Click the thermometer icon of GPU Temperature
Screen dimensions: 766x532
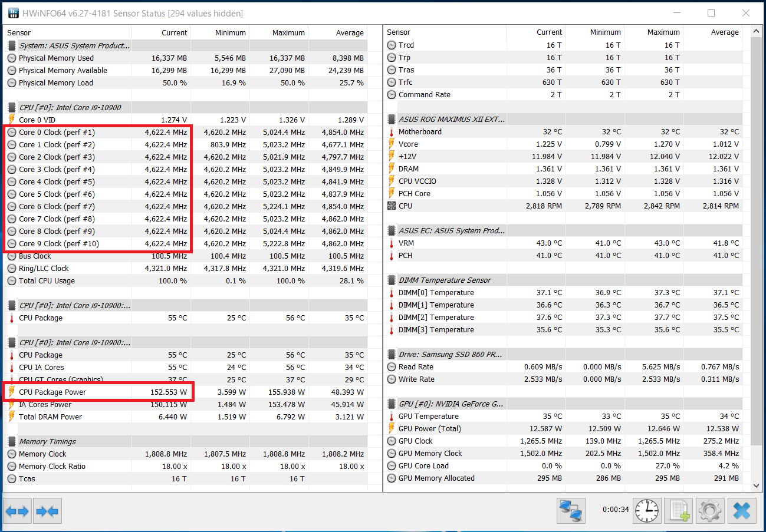coord(392,416)
